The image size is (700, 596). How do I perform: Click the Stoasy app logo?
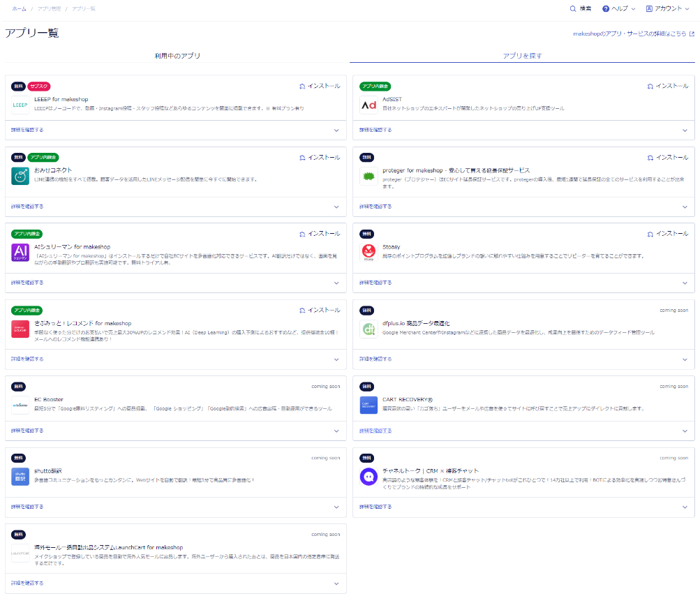tap(368, 252)
